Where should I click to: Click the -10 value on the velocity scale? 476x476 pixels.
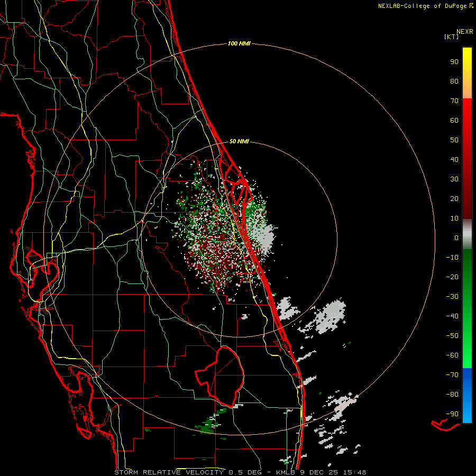tap(452, 258)
